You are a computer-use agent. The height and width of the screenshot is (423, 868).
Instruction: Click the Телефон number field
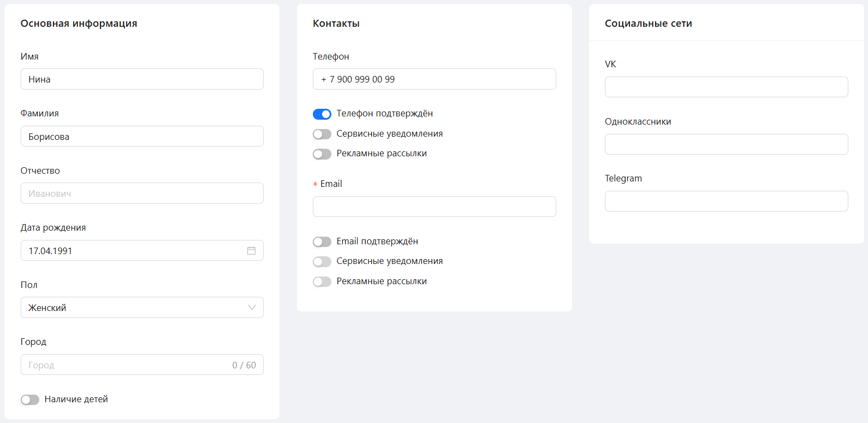(x=434, y=79)
